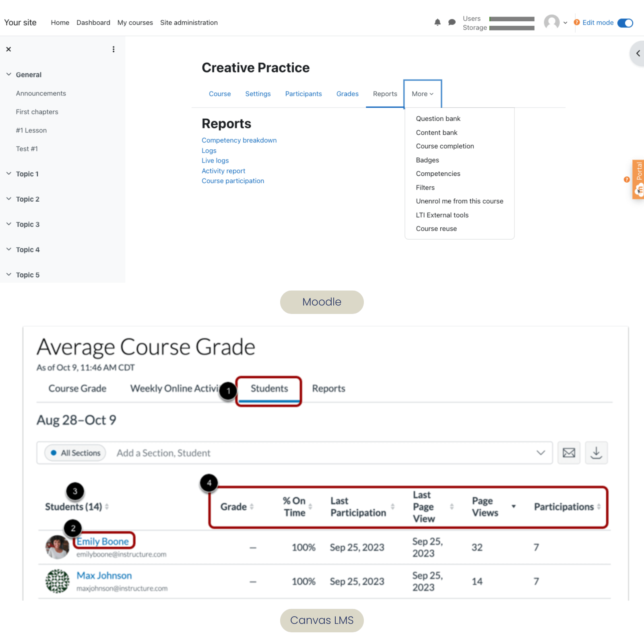Choose Unenrol me from this course
This screenshot has height=644, width=644.
pyautogui.click(x=459, y=201)
